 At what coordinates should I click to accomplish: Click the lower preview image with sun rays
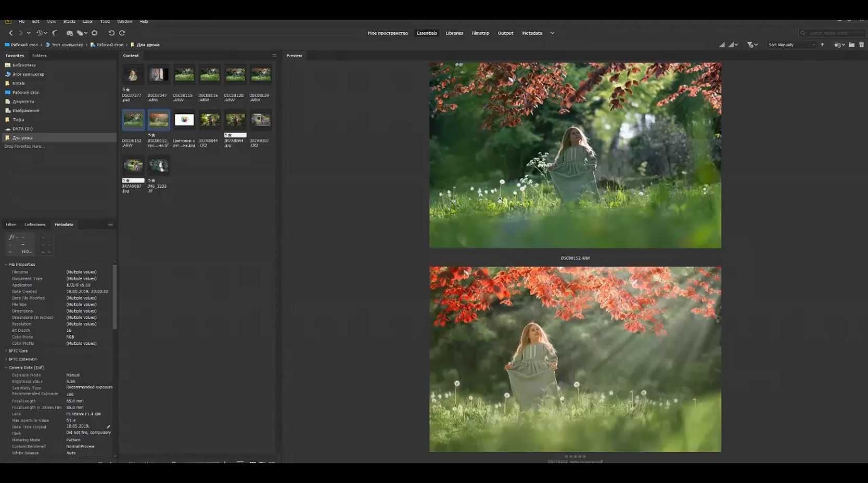tap(575, 359)
